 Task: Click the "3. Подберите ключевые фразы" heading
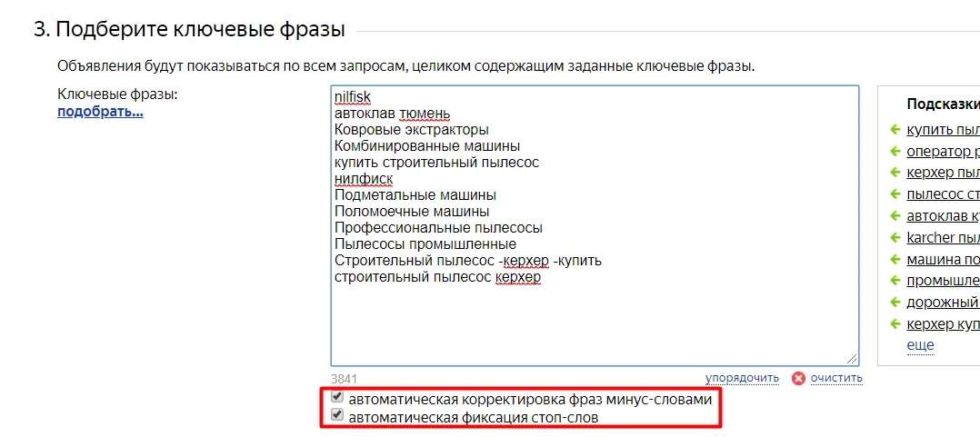189,29
